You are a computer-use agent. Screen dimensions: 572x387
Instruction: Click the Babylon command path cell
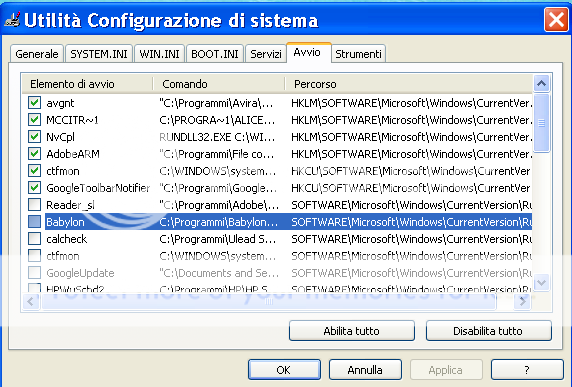219,222
